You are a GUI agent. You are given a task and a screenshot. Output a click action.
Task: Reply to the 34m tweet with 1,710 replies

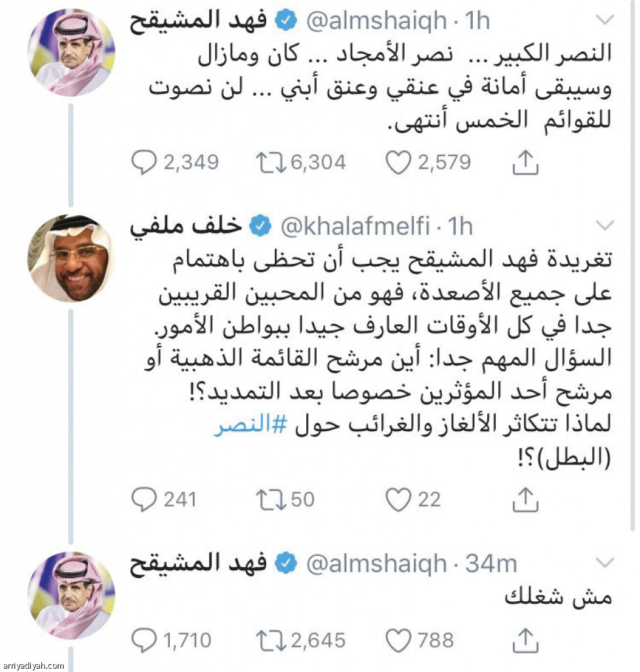144,640
